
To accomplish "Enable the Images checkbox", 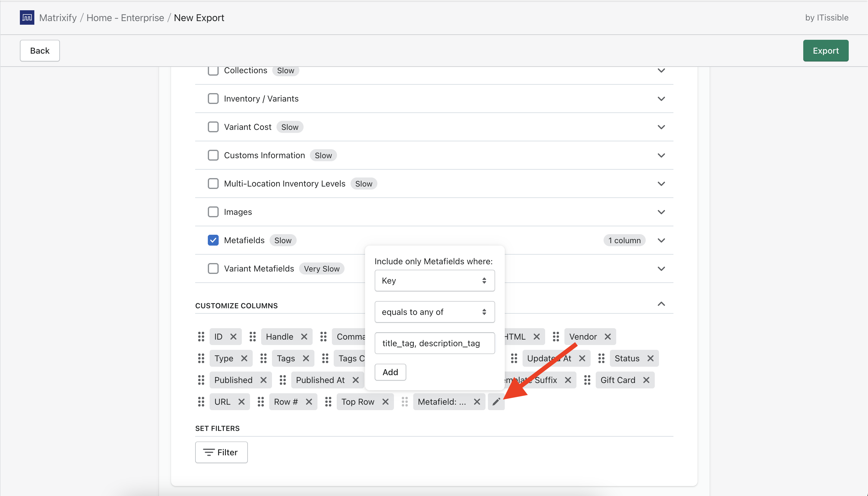I will pyautogui.click(x=213, y=212).
